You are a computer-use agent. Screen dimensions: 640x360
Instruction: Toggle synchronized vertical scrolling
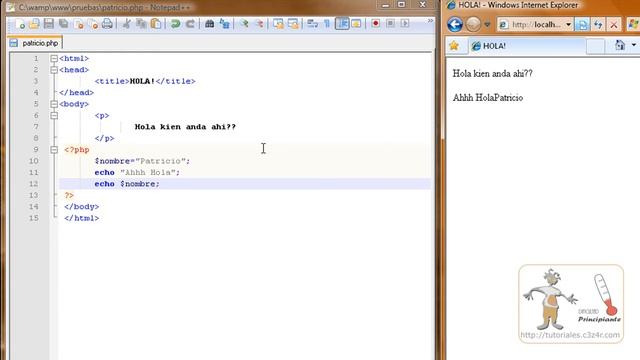[x=278, y=24]
